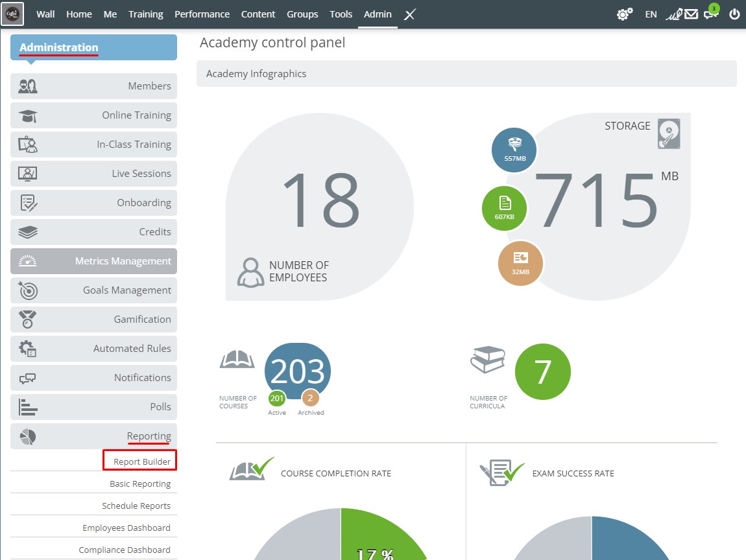Click the stacked books curricula icon
746x560 pixels.
pos(488,359)
